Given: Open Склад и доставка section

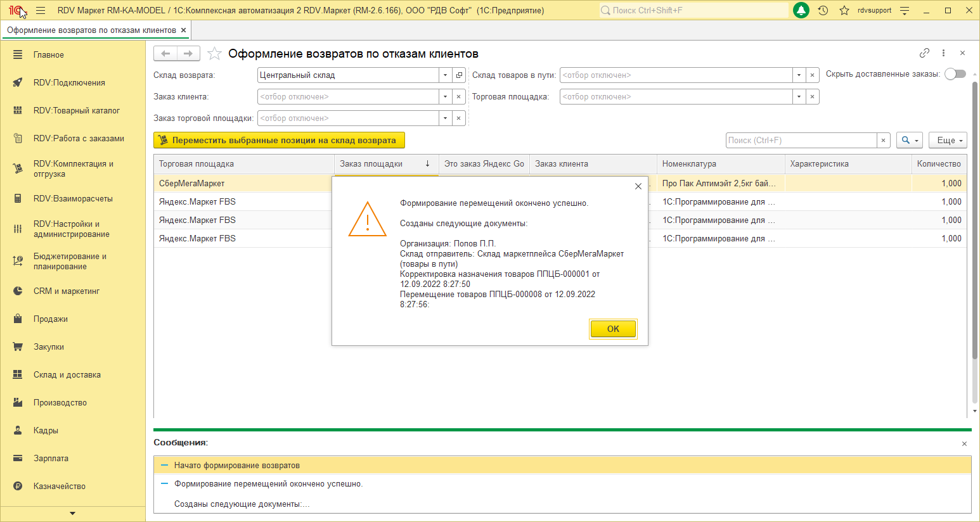Looking at the screenshot, I should [x=67, y=375].
